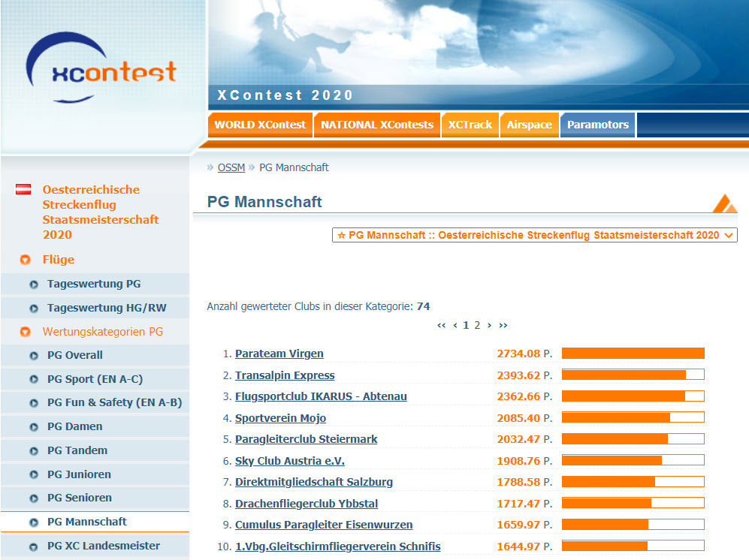The width and height of the screenshot is (749, 560).
Task: Open the PG Mannschaft category dropdown
Action: point(535,235)
